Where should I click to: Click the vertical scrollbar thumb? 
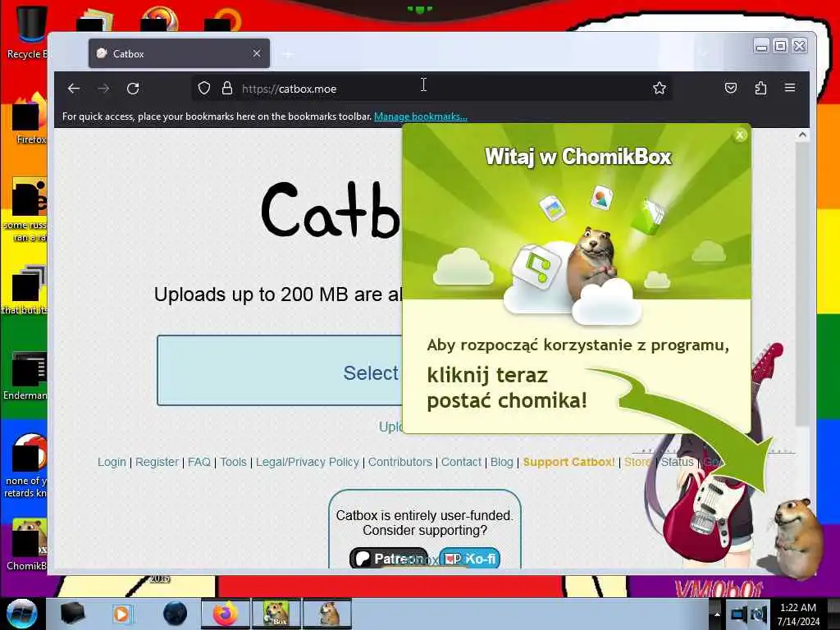click(x=802, y=284)
